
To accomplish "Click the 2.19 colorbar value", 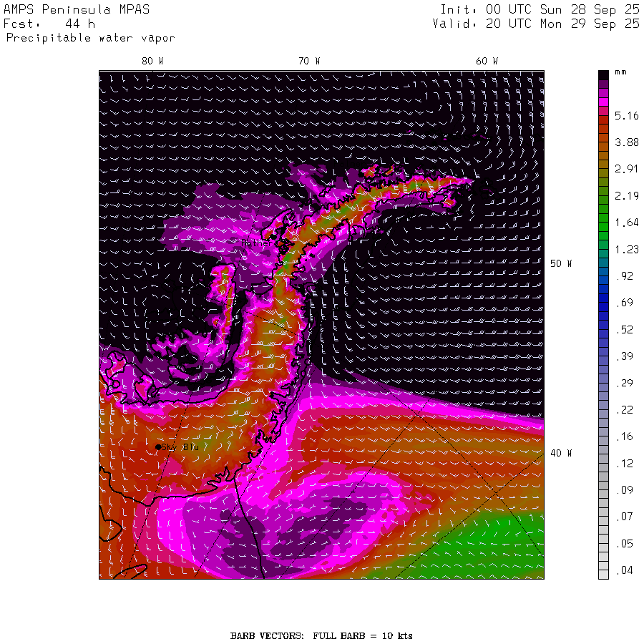I will coord(626,195).
